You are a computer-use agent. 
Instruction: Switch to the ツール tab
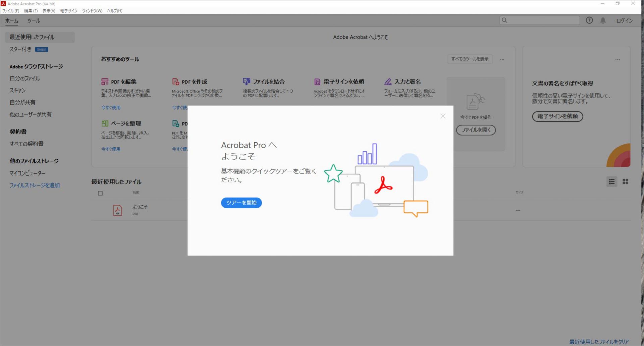(34, 20)
